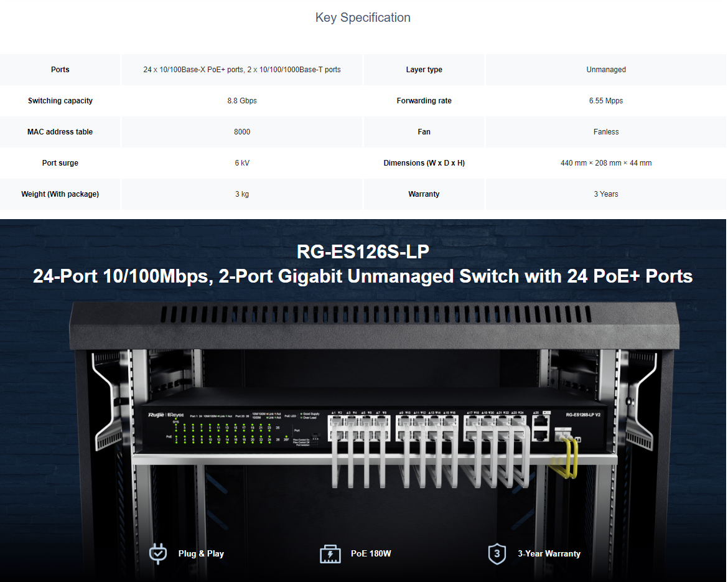
Task: Click the 'MAC address table' label
Action: (x=60, y=132)
